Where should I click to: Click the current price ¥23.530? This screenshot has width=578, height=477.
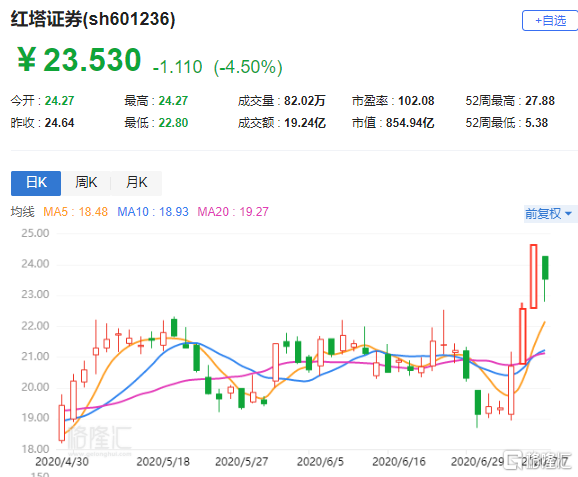79,60
